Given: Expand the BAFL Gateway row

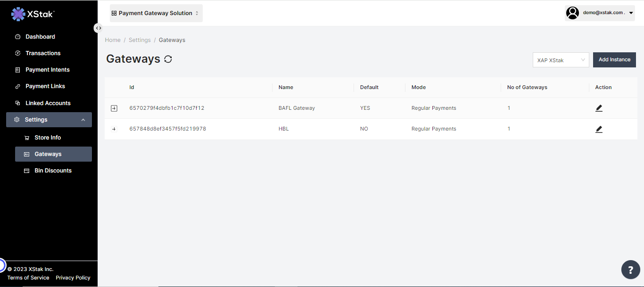Looking at the screenshot, I should [x=114, y=108].
